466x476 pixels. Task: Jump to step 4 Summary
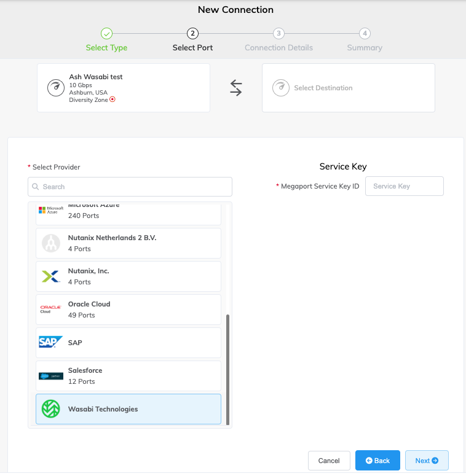click(365, 34)
